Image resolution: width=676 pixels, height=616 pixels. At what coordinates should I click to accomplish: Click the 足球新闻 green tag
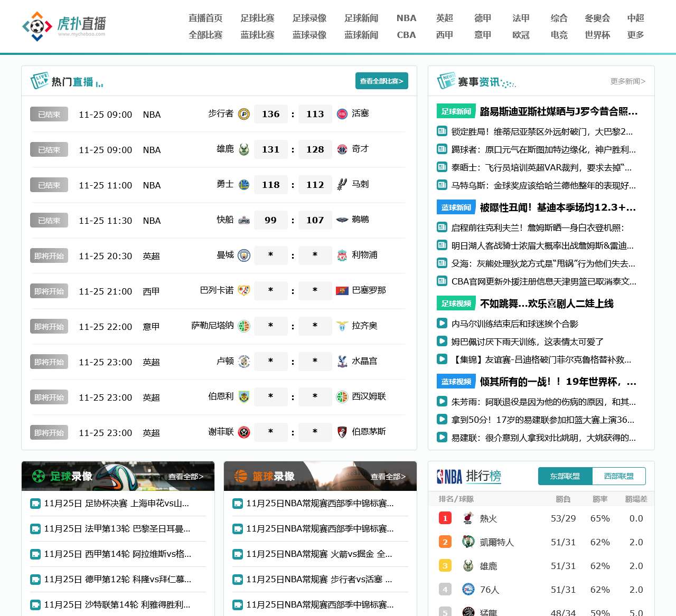[456, 111]
